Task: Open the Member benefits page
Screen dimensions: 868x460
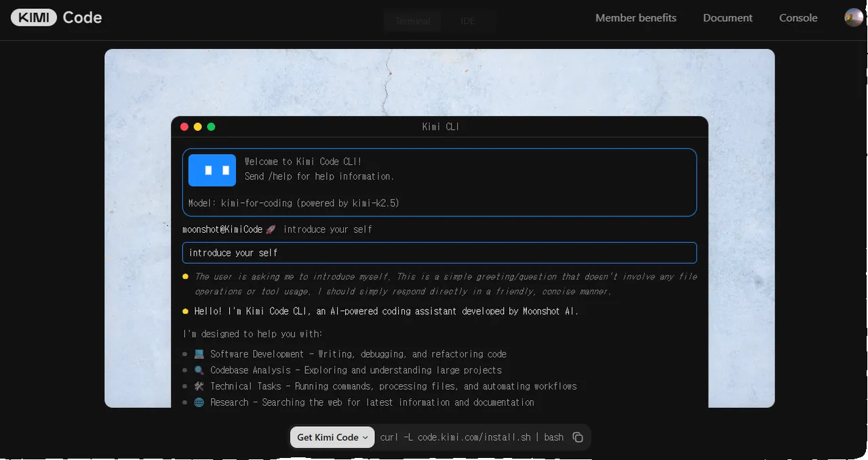Action: [636, 18]
